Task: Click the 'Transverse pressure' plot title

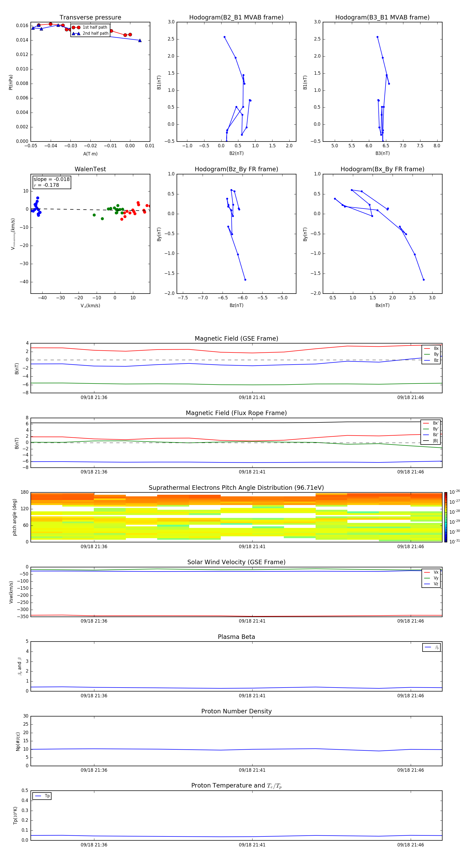Action: point(90,18)
